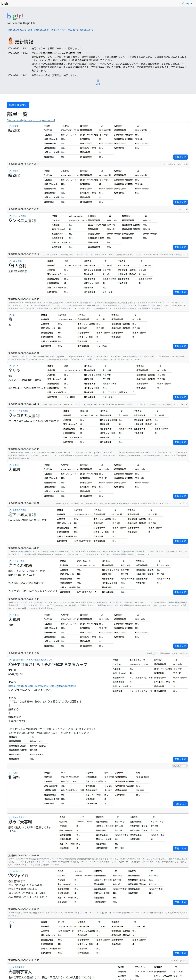Enter ジンベエ大喜利 with 部屋に入る
The height and width of the screenshot is (980, 196).
pos(180,247)
